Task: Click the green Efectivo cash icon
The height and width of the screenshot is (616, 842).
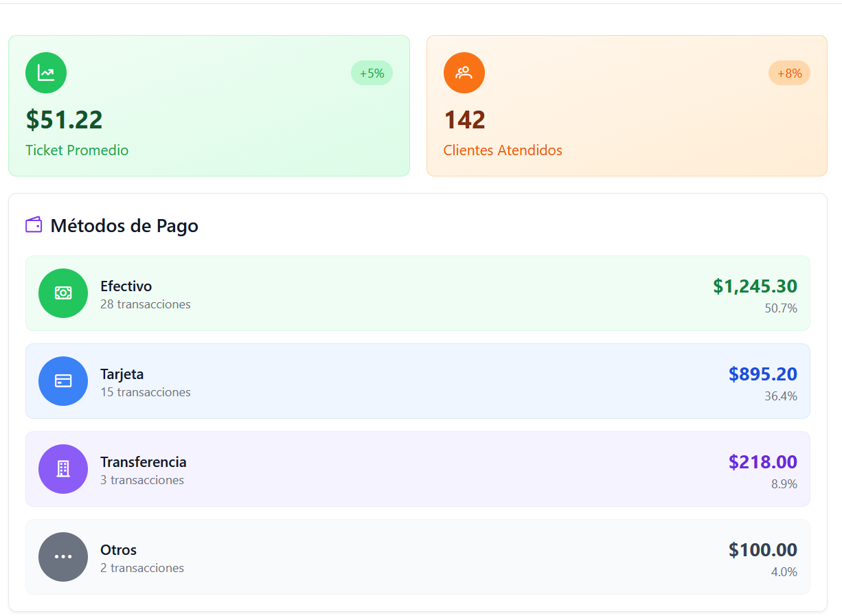Action: click(63, 293)
